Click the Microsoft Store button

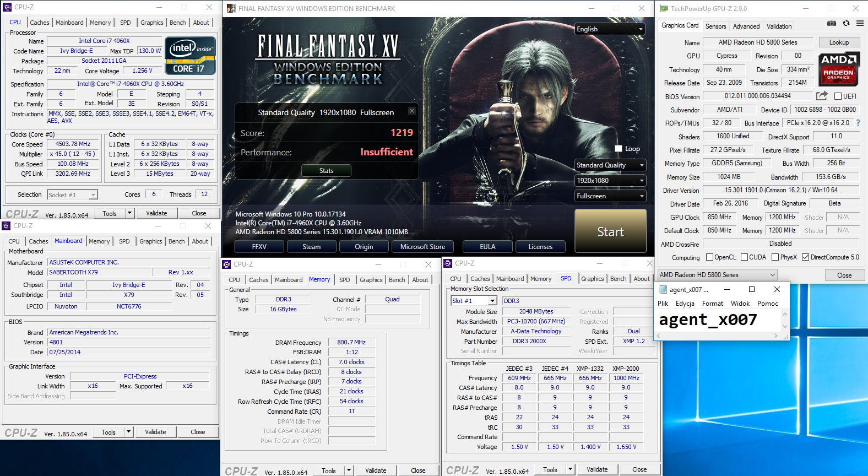(x=422, y=247)
